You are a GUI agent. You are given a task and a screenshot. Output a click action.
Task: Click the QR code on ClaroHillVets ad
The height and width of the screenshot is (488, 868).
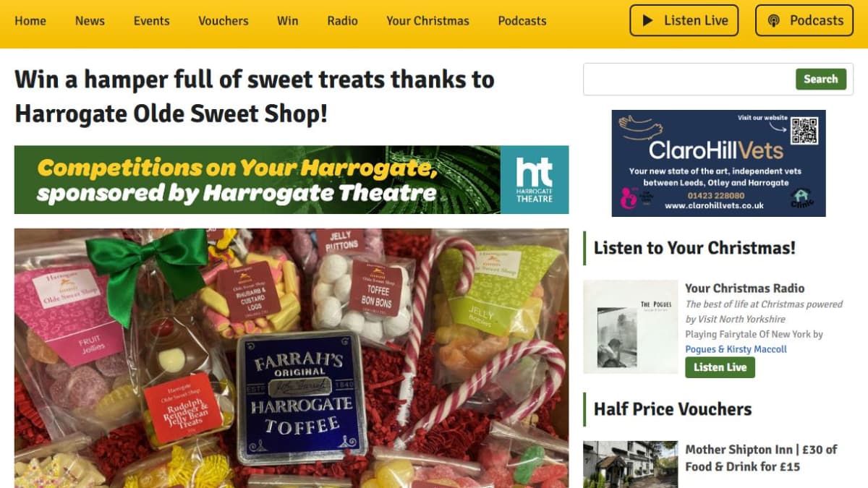pyautogui.click(x=804, y=130)
